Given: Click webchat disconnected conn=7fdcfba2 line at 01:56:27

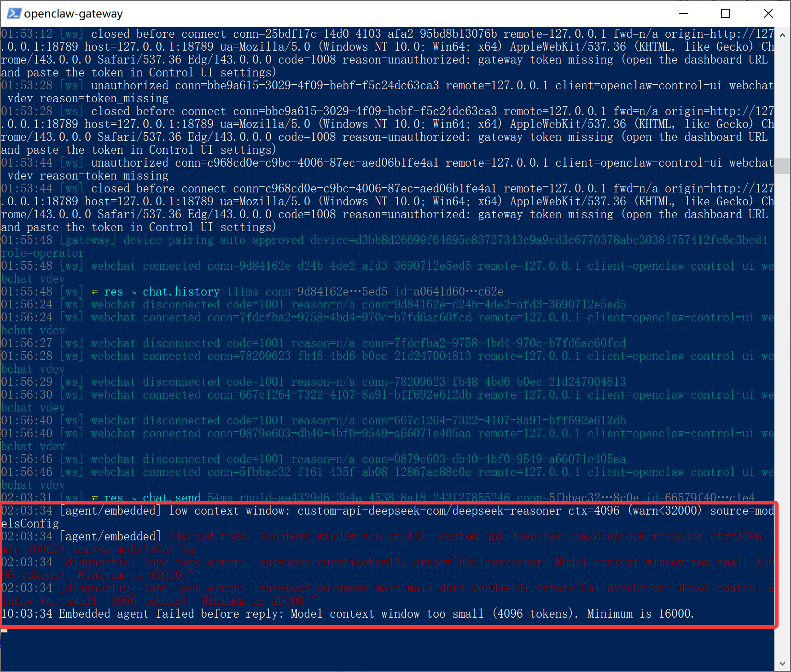Looking at the screenshot, I should (x=314, y=343).
